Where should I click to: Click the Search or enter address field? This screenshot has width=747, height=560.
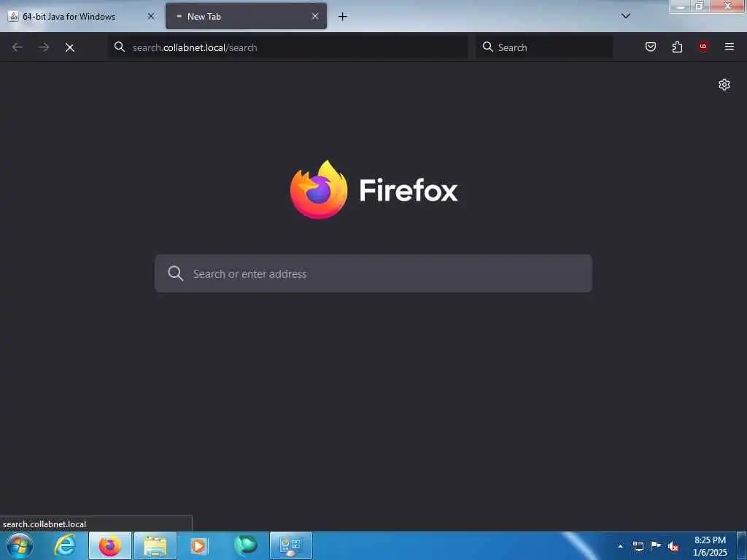click(373, 273)
